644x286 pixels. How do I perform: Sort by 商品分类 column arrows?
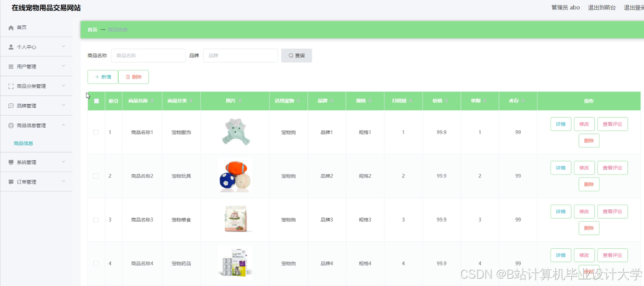tap(191, 101)
